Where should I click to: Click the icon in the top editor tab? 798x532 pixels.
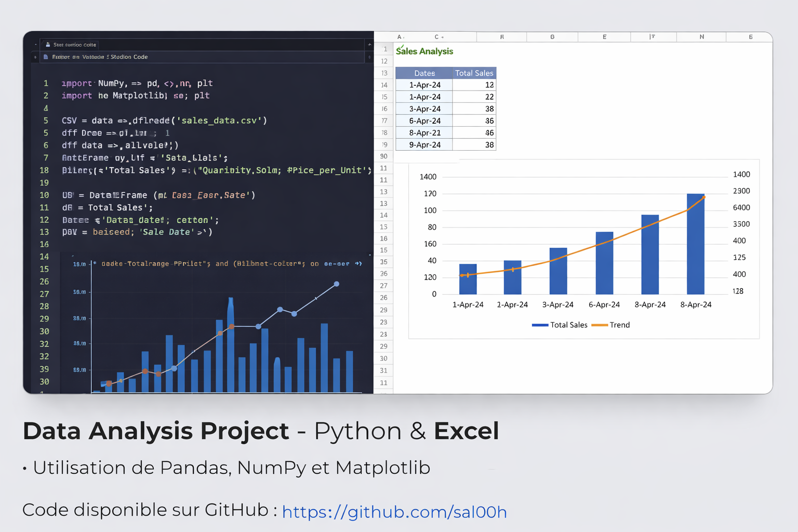click(x=48, y=45)
